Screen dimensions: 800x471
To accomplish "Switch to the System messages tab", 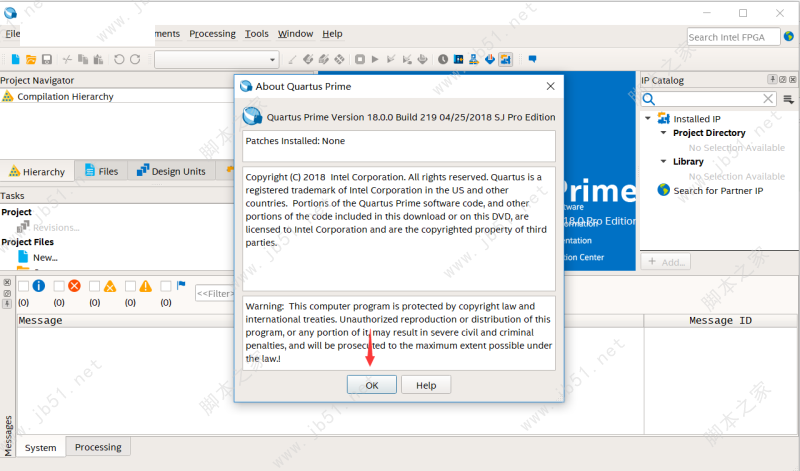I will 40,448.
